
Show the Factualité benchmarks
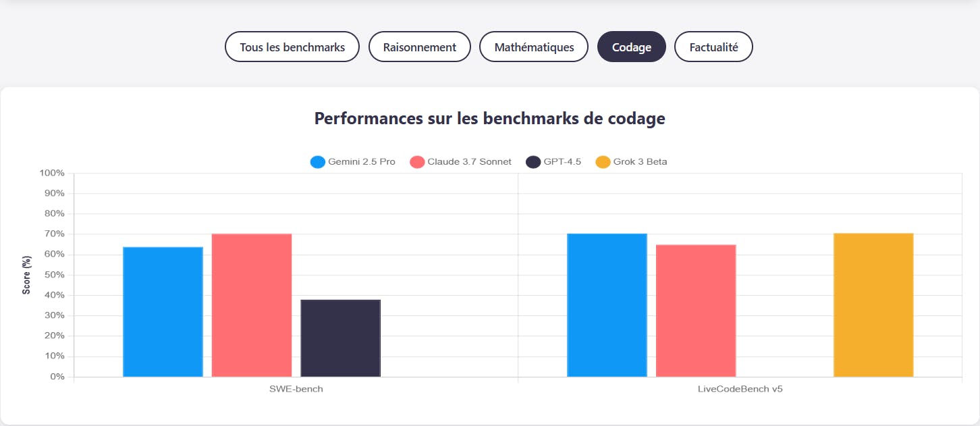point(713,47)
